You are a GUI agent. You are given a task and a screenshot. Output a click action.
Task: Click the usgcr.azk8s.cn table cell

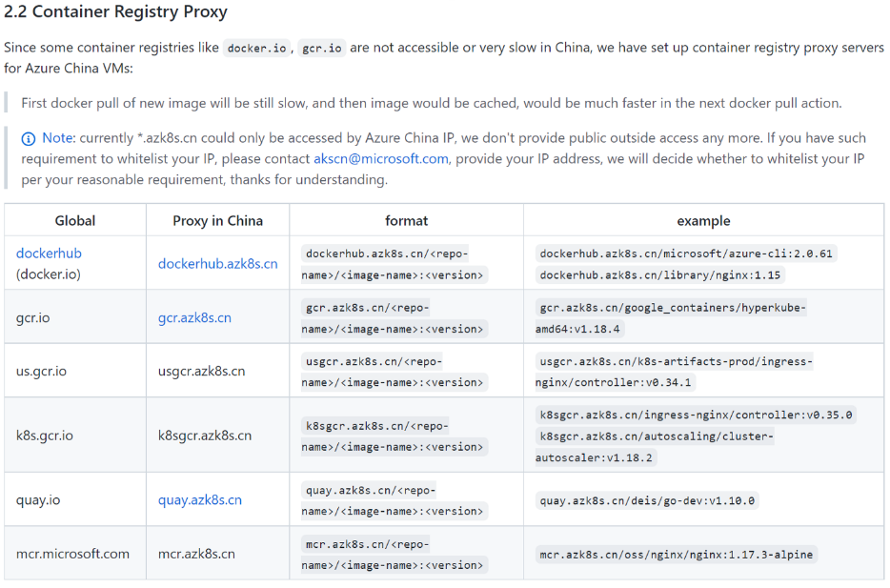(218, 371)
